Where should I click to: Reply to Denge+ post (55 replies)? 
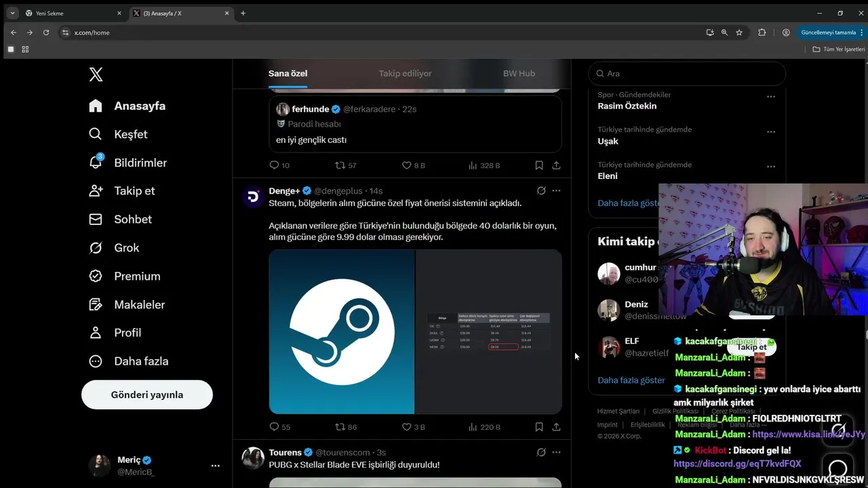point(279,427)
